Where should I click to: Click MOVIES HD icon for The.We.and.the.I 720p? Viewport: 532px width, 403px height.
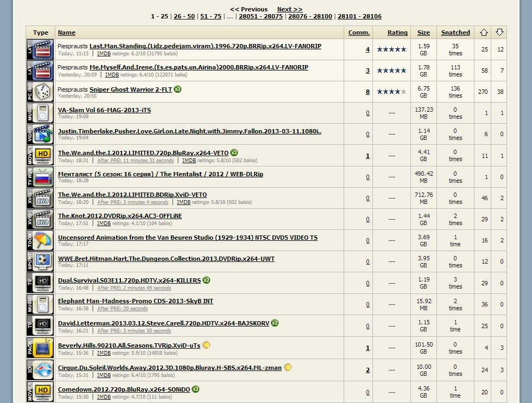[x=40, y=156]
